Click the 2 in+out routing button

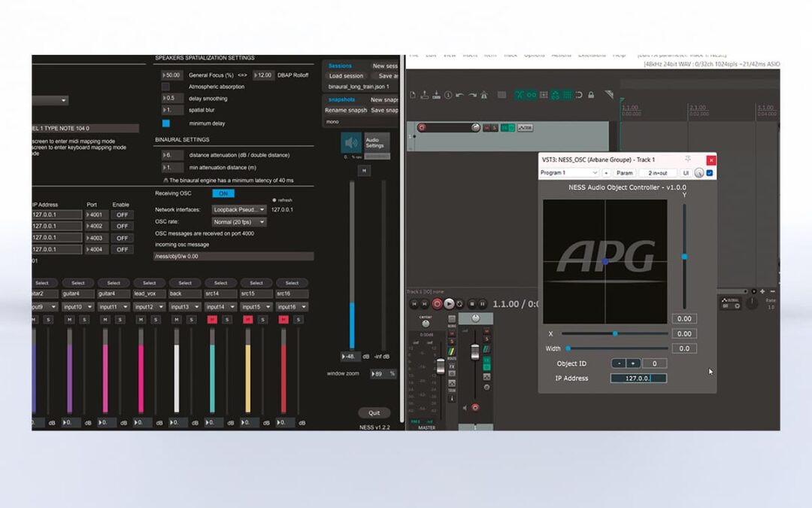[x=658, y=173]
